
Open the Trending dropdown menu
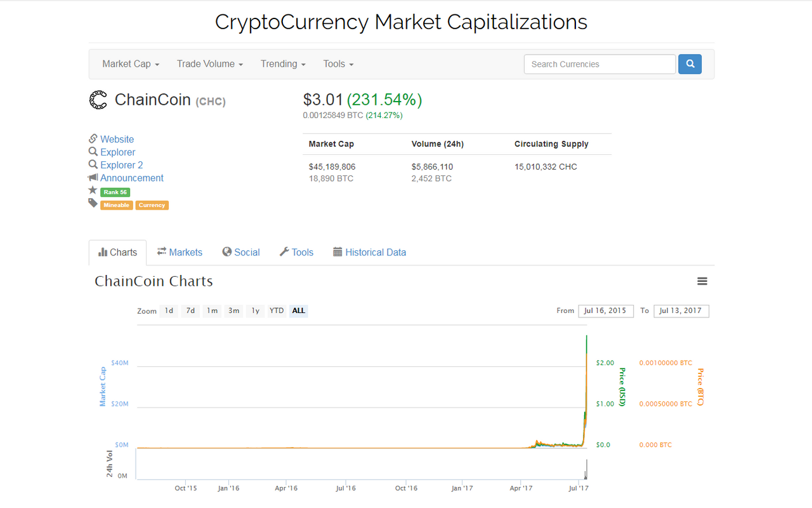coord(283,64)
